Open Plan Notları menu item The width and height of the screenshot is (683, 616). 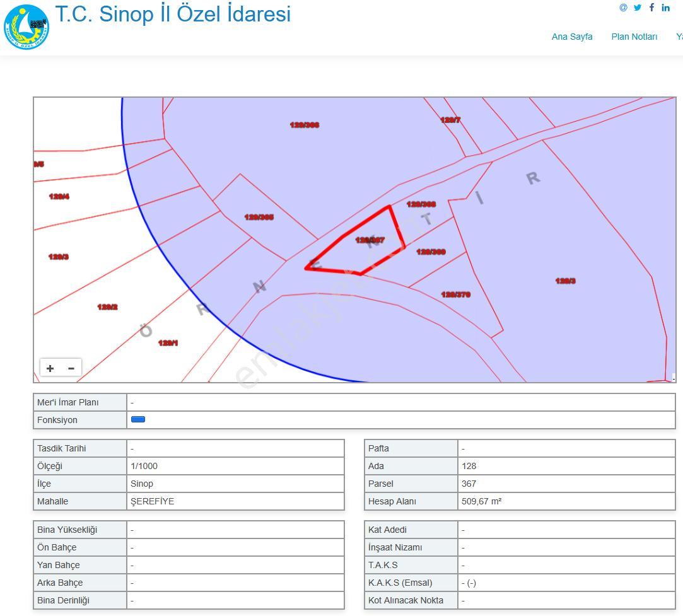coord(634,37)
